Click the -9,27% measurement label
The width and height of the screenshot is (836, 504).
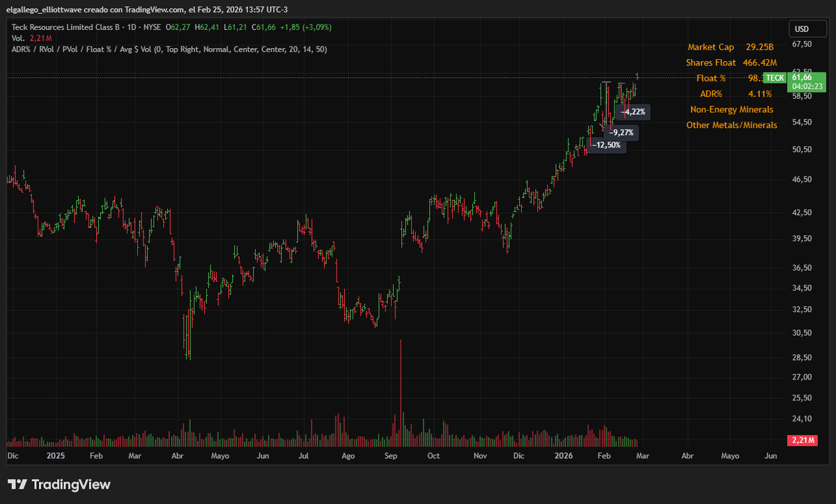[x=621, y=132]
